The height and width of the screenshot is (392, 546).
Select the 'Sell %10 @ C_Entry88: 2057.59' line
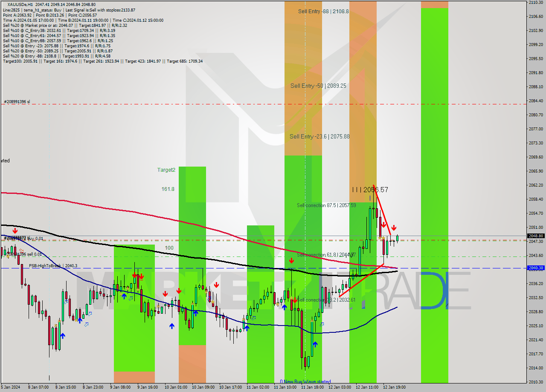tap(58, 40)
